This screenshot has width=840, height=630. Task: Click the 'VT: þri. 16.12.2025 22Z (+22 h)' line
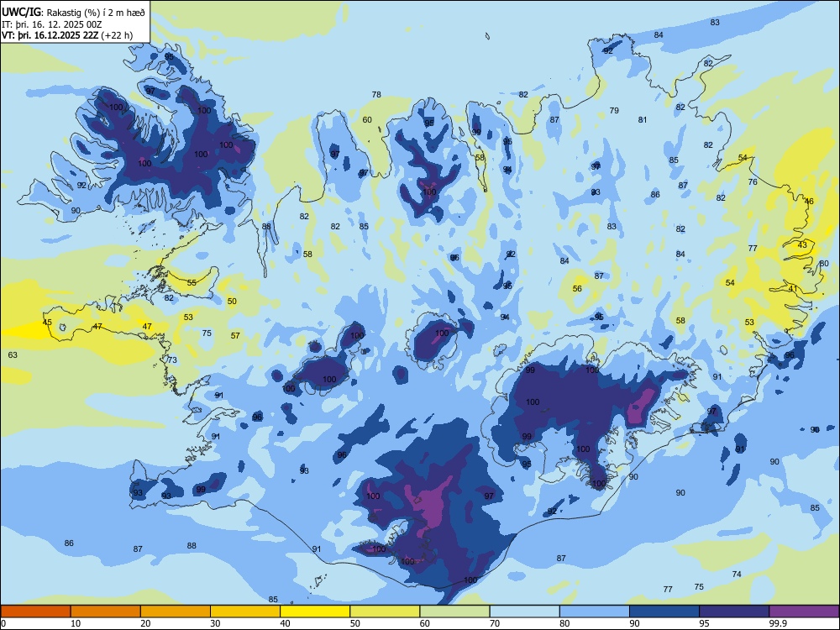point(67,35)
